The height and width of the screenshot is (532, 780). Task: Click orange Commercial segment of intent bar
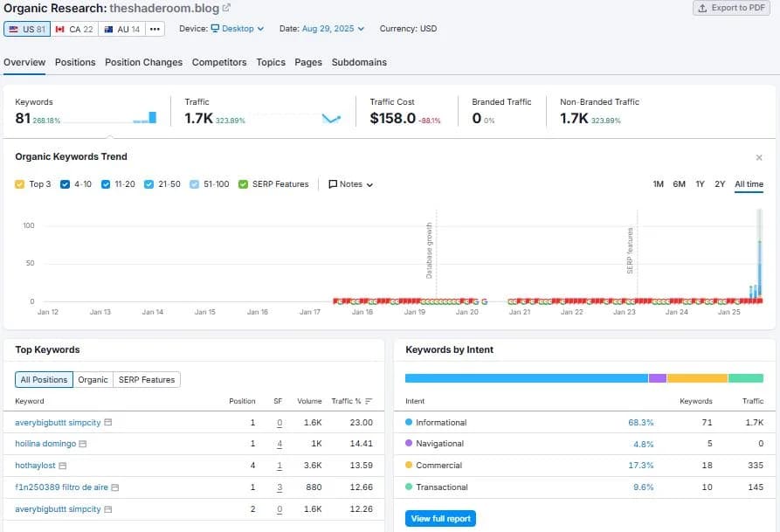[697, 378]
